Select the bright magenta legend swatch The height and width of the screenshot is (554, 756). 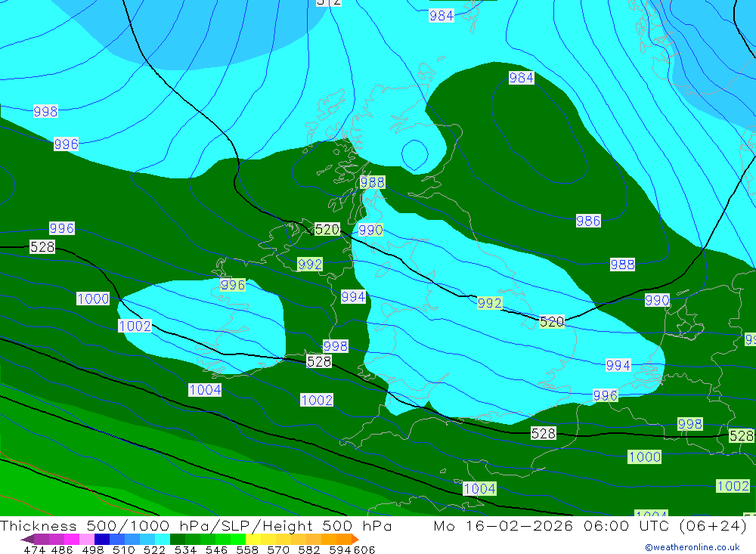71,539
